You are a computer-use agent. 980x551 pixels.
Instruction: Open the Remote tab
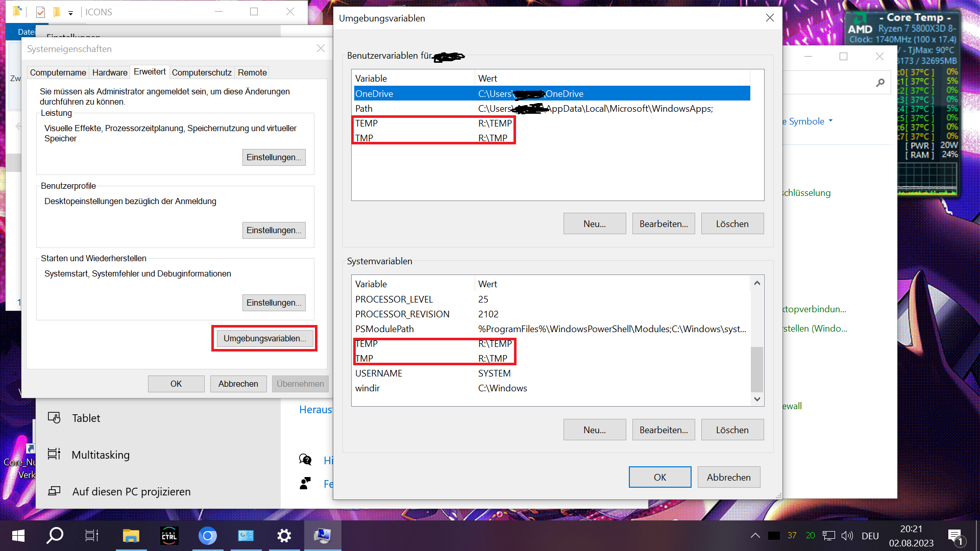click(252, 72)
